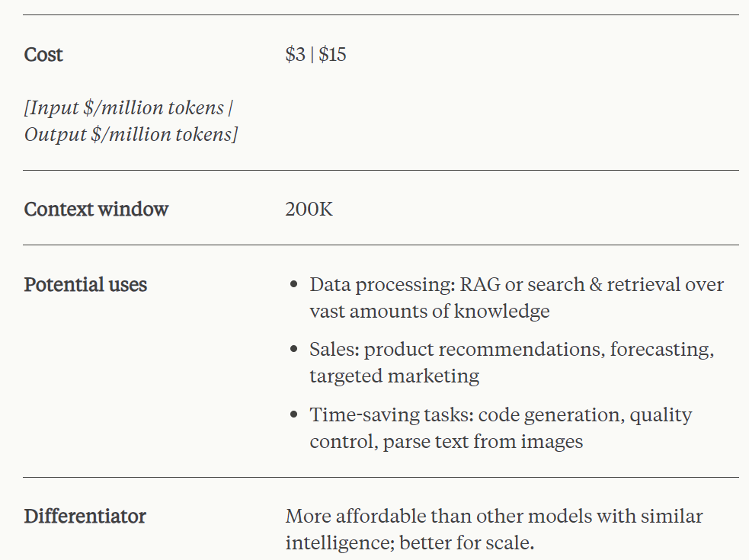Click the parse text from images phrase
The image size is (749, 560).
click(x=483, y=441)
